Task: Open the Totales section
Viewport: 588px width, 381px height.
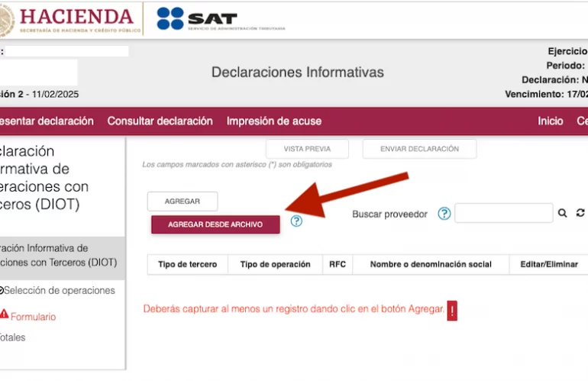Action: 12,337
